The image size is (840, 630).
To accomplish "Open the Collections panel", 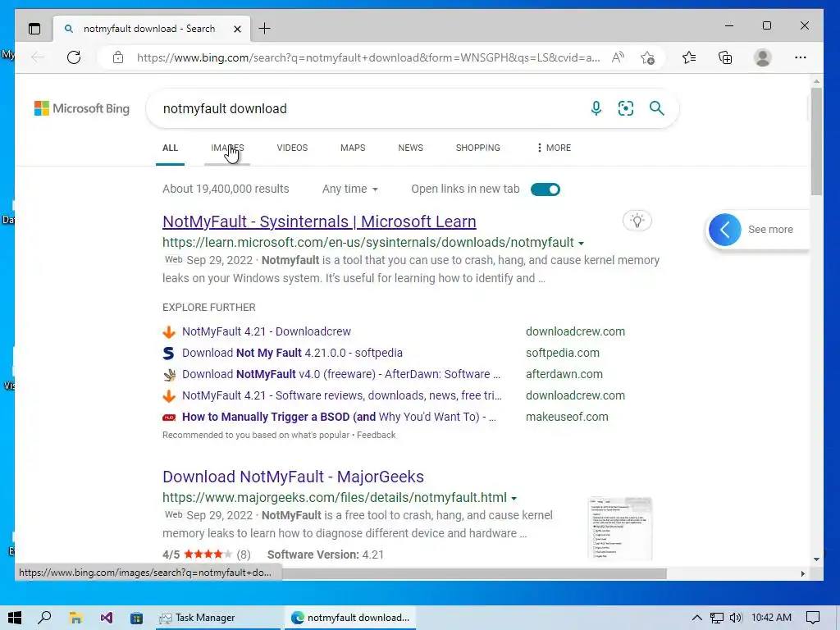I will [x=725, y=57].
